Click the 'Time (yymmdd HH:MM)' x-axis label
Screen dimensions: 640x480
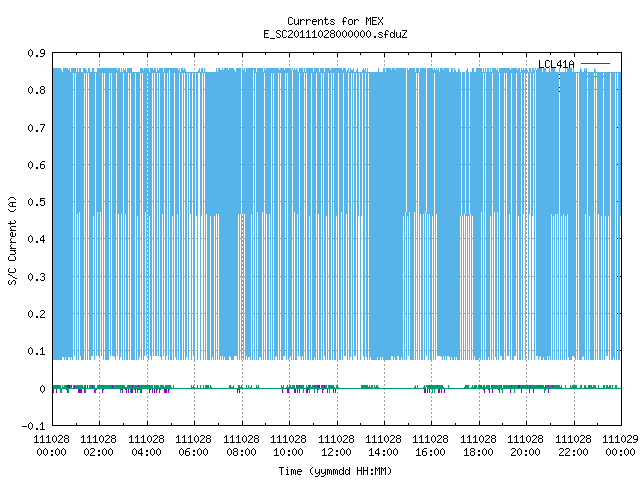[x=335, y=471]
